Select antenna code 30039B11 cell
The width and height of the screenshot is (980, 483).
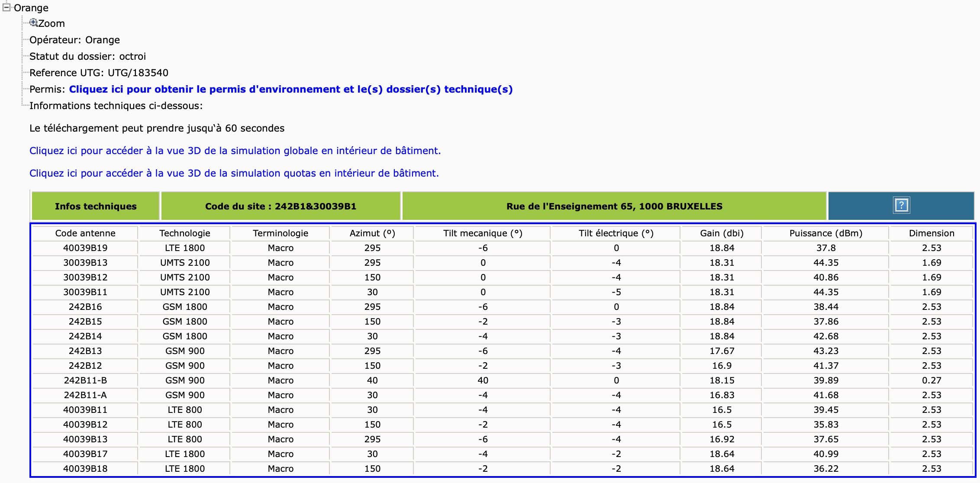coord(85,292)
